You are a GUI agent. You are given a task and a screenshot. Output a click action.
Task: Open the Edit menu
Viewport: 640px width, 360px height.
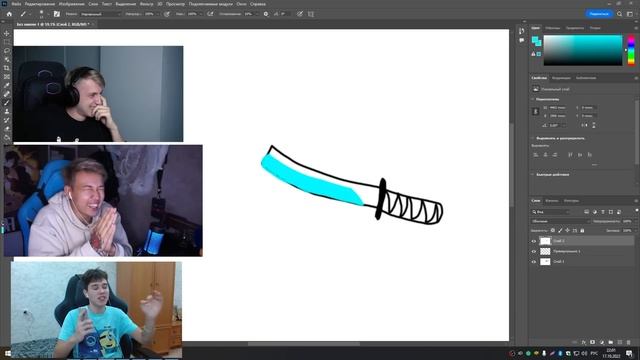(x=40, y=4)
